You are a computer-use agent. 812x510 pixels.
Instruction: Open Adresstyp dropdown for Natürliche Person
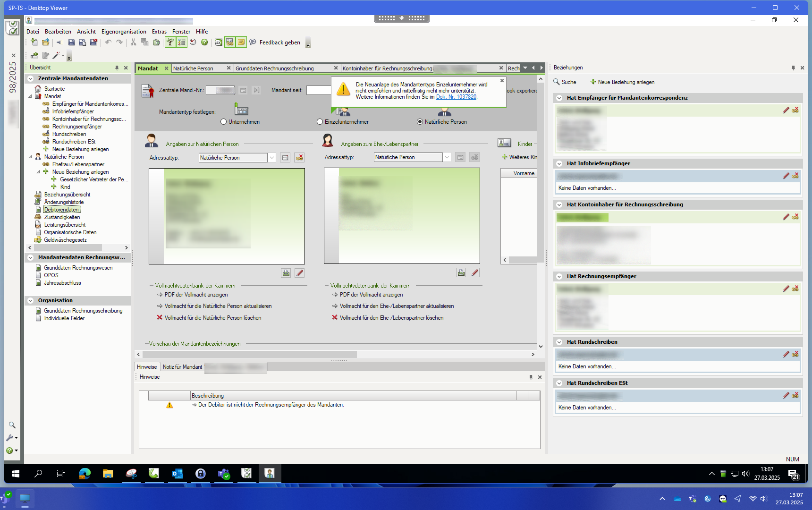(272, 158)
